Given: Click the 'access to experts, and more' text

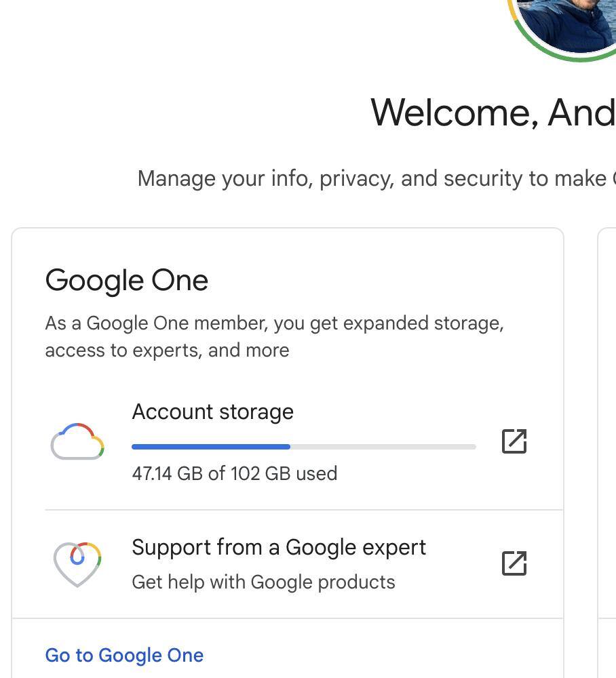Looking at the screenshot, I should pos(167,350).
